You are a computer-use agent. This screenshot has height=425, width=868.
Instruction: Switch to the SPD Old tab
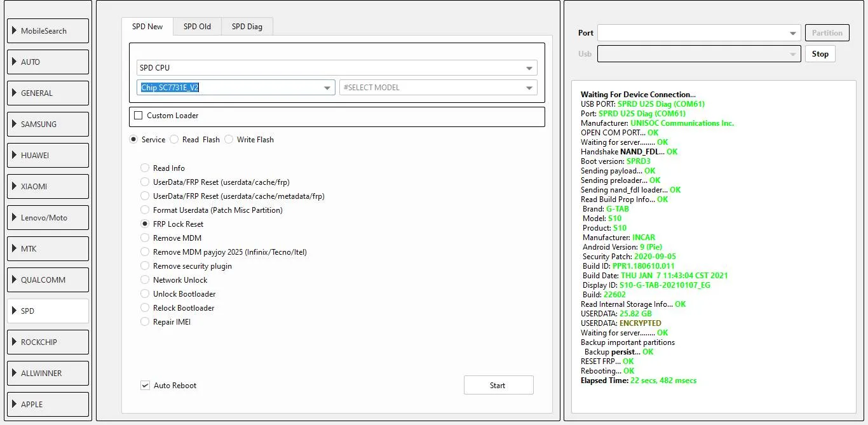[x=197, y=27]
